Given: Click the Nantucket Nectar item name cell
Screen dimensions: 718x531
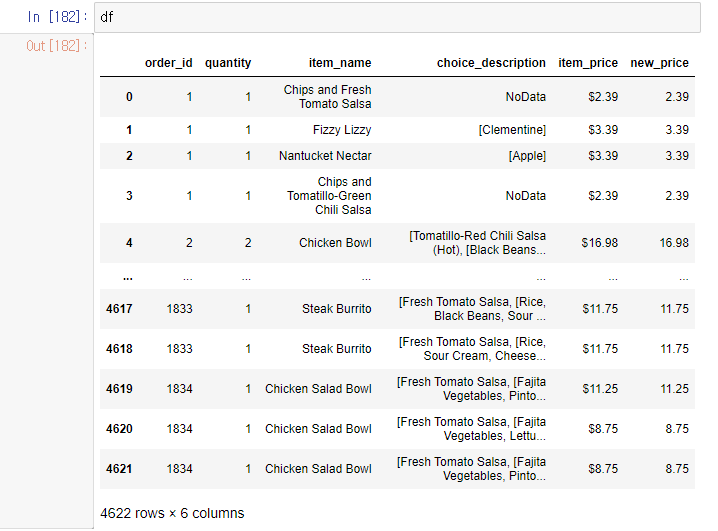Looking at the screenshot, I should (x=325, y=156).
